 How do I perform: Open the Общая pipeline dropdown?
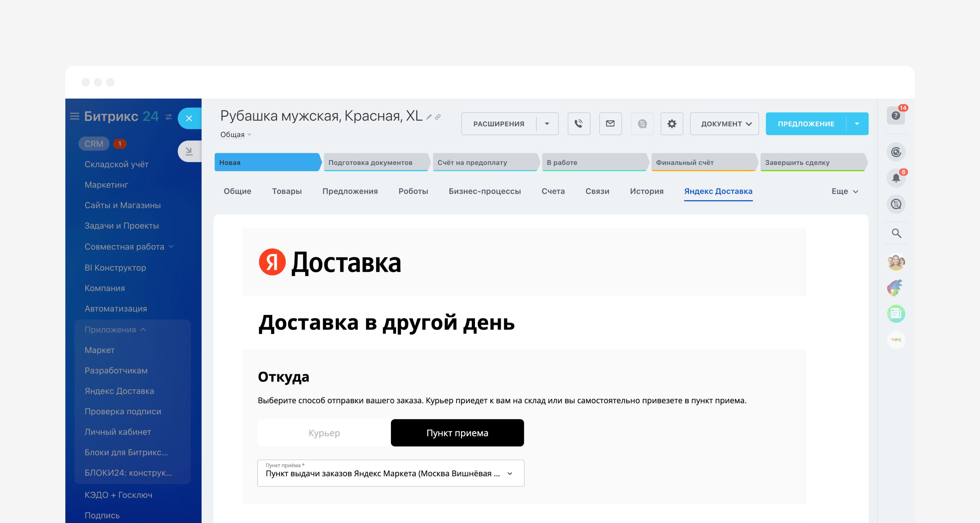coord(236,135)
